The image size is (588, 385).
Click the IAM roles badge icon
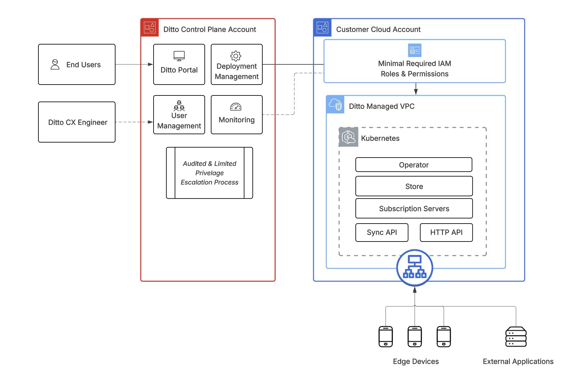415,50
